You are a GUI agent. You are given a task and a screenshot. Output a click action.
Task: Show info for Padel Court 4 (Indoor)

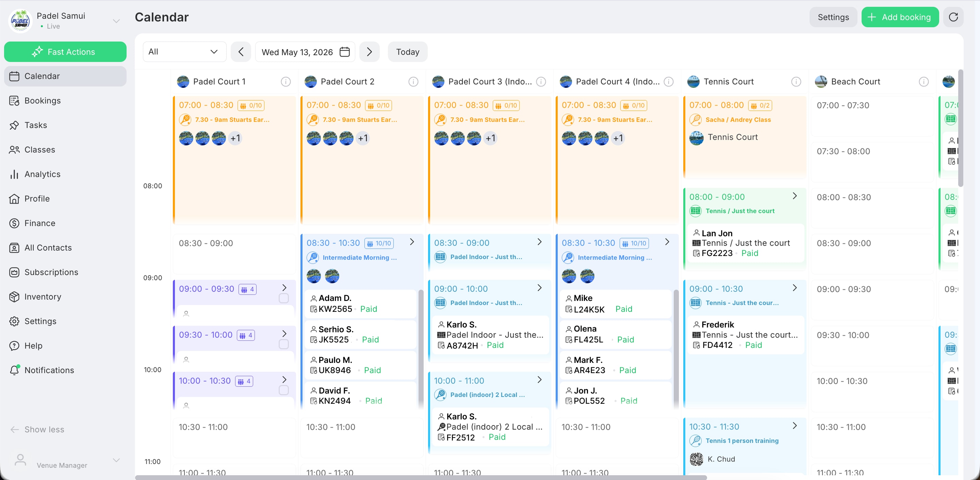pos(668,81)
